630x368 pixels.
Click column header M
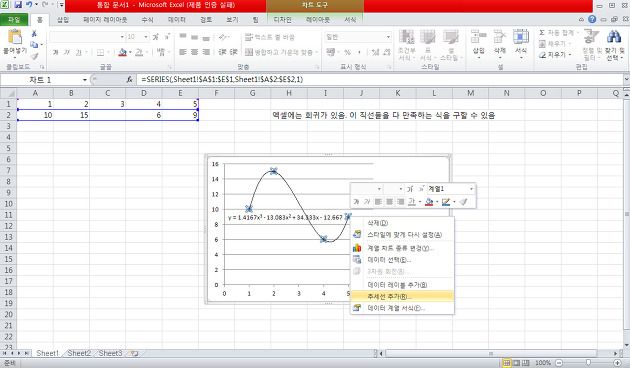[470, 93]
